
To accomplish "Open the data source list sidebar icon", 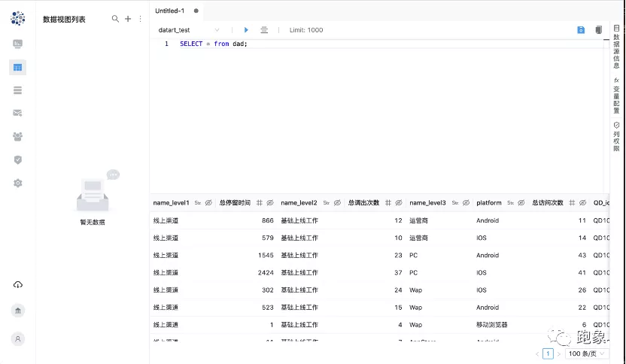I will point(17,90).
